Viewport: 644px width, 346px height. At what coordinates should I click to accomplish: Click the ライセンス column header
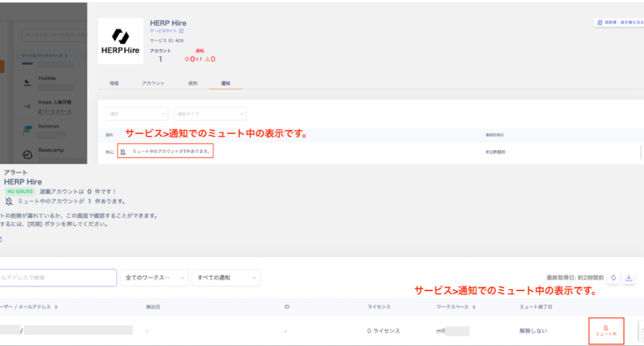pos(379,307)
